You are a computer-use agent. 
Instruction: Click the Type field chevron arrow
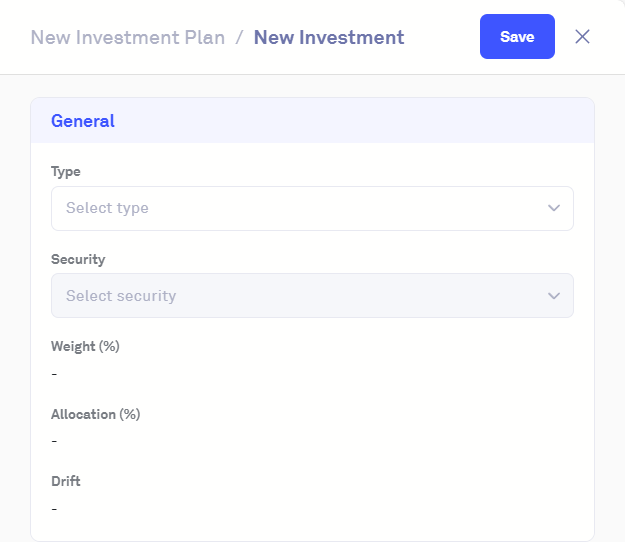pyautogui.click(x=554, y=208)
